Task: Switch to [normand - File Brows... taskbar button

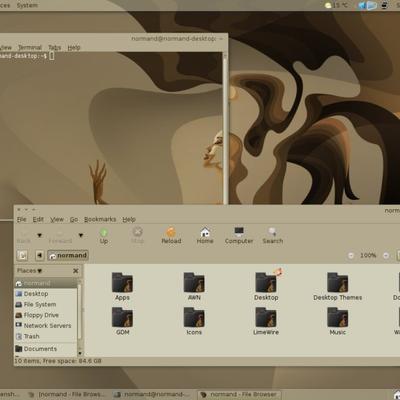Action: 68,395
